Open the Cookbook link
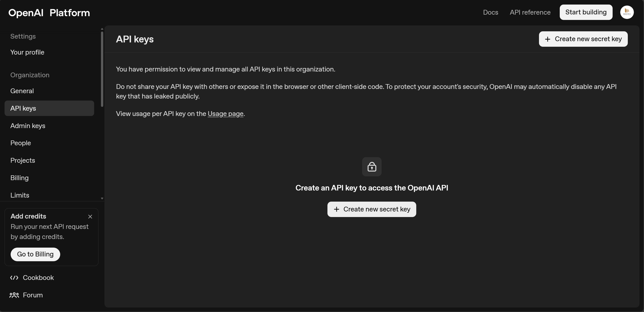Screen dimensions: 644x312 click(x=38, y=278)
